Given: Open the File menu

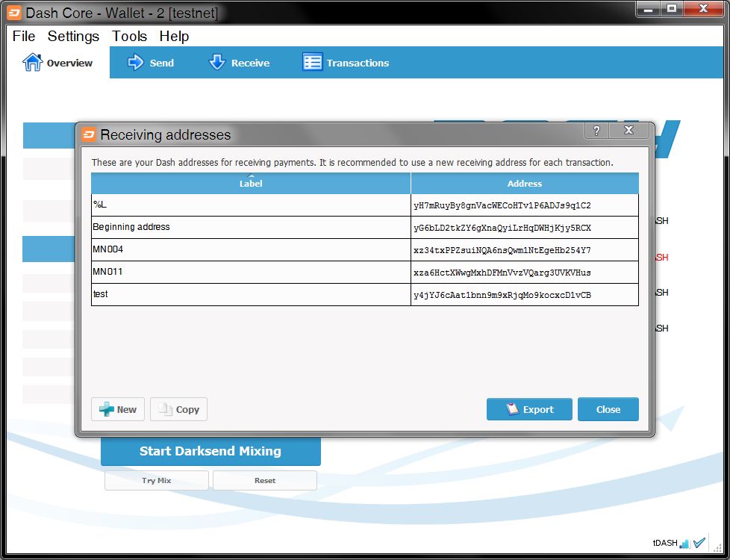Looking at the screenshot, I should coord(24,36).
